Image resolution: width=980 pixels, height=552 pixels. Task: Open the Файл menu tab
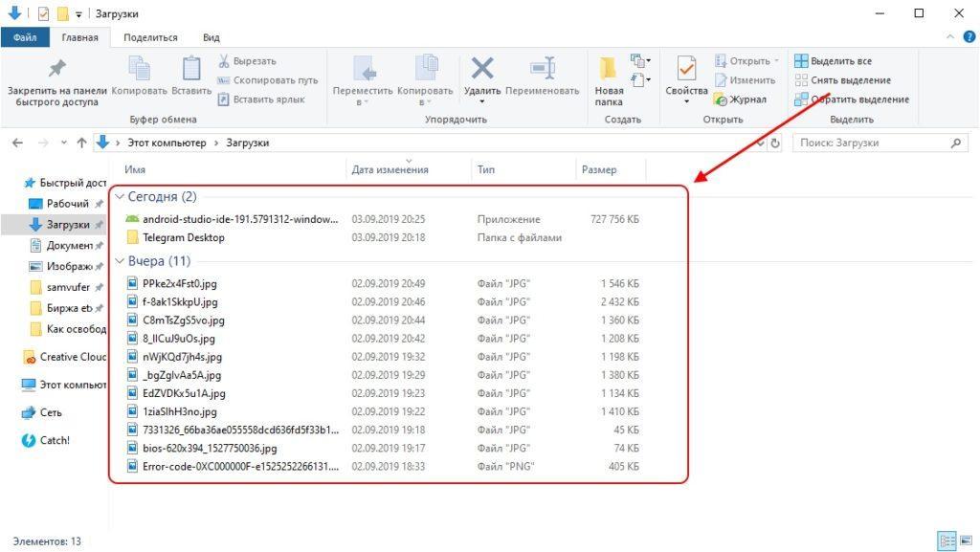pyautogui.click(x=25, y=37)
